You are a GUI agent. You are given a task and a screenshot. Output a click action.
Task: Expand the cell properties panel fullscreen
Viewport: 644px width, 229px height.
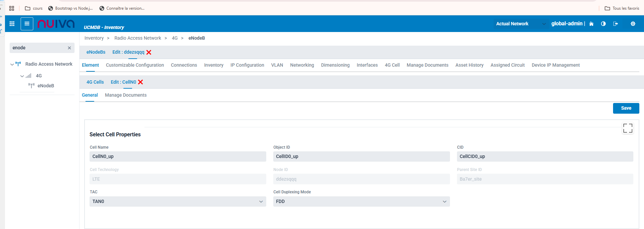(x=628, y=128)
